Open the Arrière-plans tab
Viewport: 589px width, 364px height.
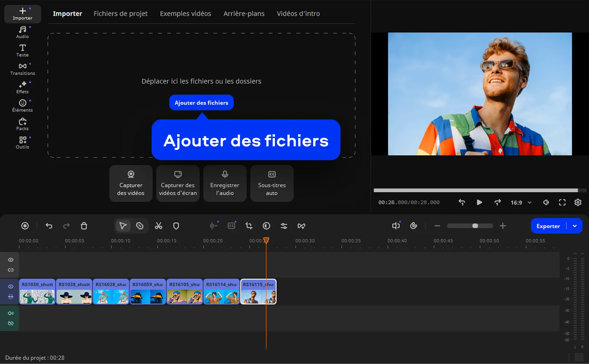pos(244,13)
